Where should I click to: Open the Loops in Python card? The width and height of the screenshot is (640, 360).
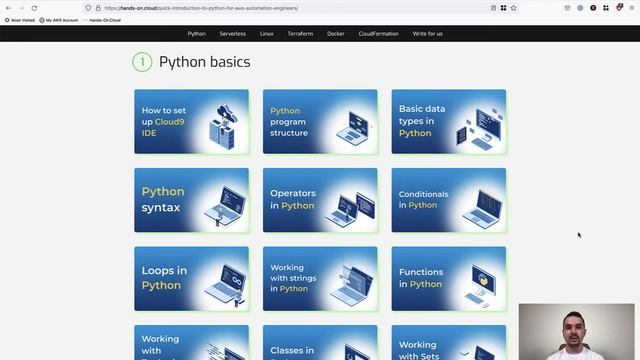191,278
